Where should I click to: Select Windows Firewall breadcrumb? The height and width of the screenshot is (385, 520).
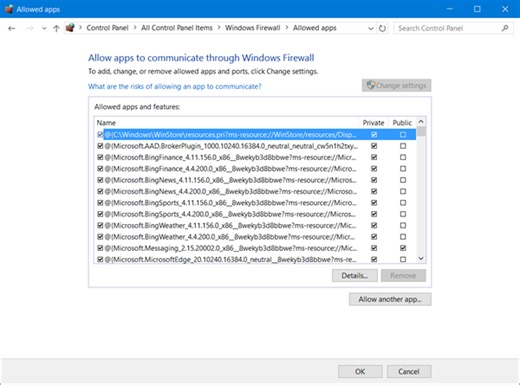click(x=252, y=28)
